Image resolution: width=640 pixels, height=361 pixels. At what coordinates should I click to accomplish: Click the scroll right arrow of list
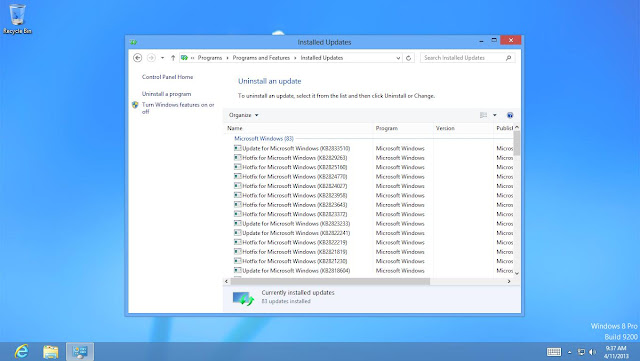[509, 281]
